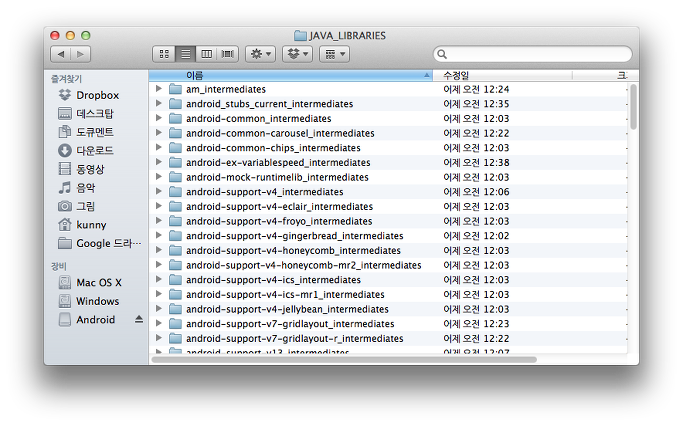Open 그림 in the sidebar

[x=77, y=206]
